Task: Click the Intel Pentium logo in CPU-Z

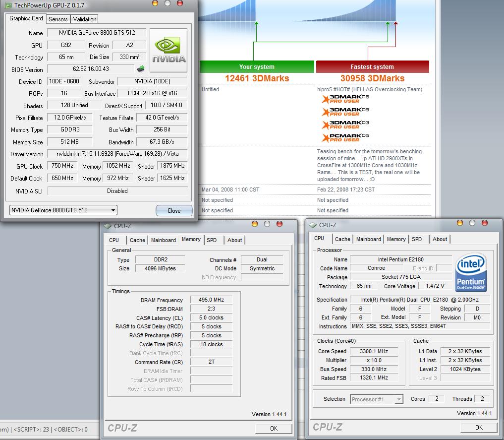Action: 471,272
